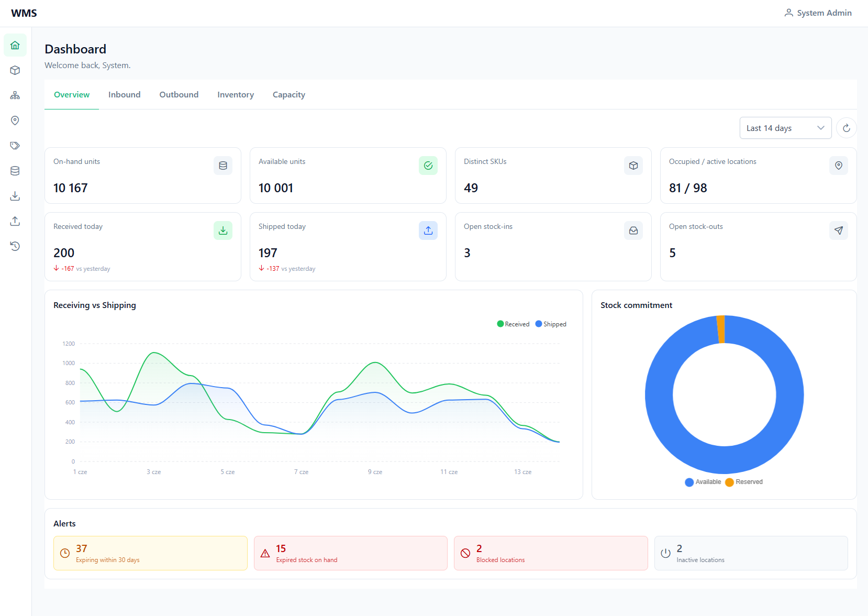Open the history clock sidebar icon
This screenshot has height=616, width=868.
15,246
